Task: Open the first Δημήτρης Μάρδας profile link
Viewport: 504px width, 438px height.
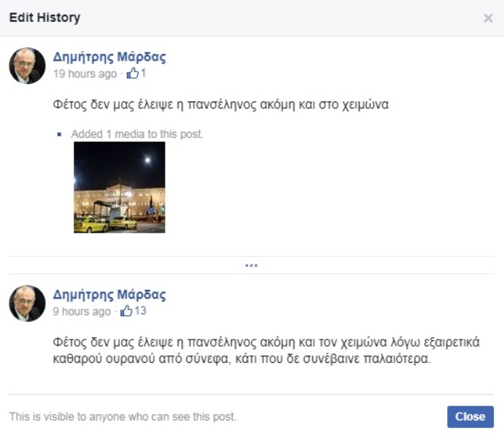Action: pos(109,57)
